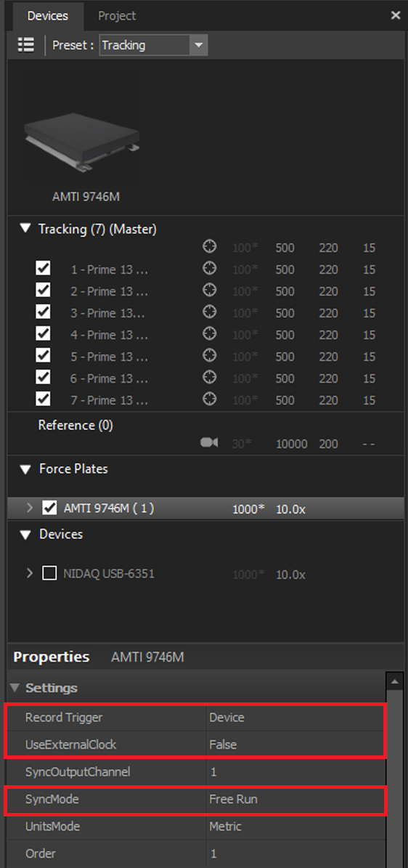Expand the NIDAQ USB-6351 device entry

click(30, 574)
